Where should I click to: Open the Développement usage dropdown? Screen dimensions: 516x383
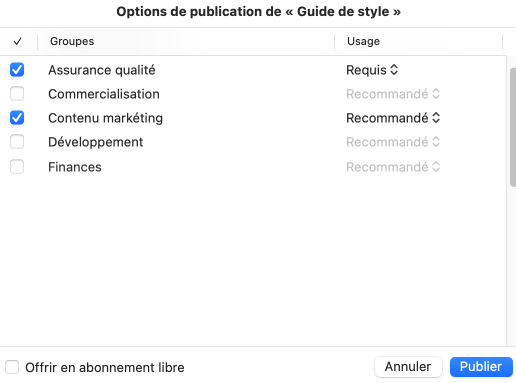click(x=393, y=142)
